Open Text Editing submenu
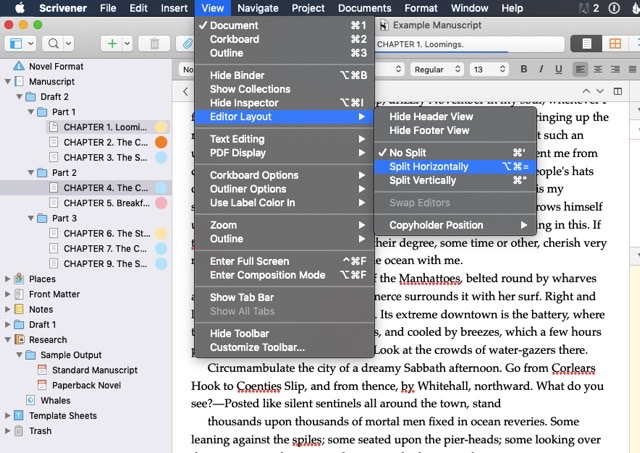 coord(284,139)
